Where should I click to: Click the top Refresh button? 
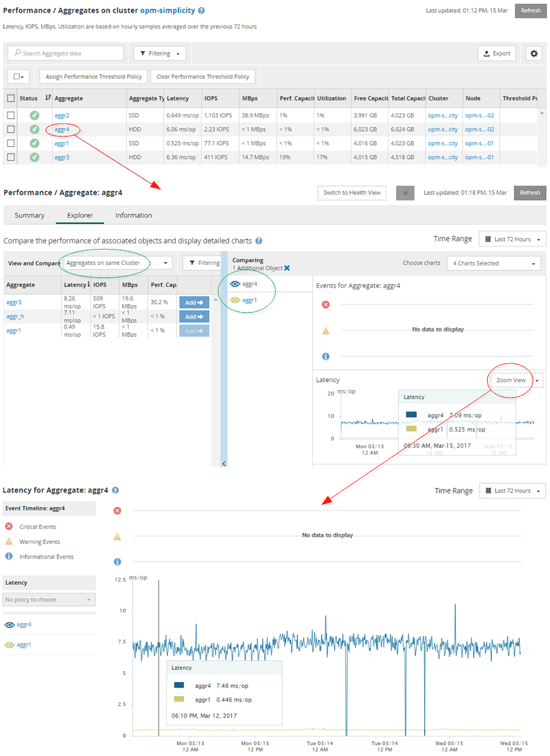[x=530, y=10]
